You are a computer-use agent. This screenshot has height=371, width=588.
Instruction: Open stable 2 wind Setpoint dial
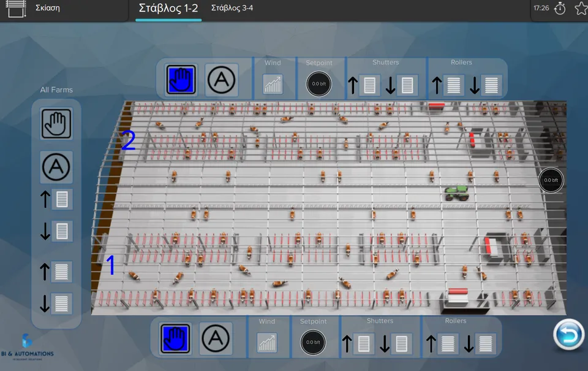tap(318, 84)
